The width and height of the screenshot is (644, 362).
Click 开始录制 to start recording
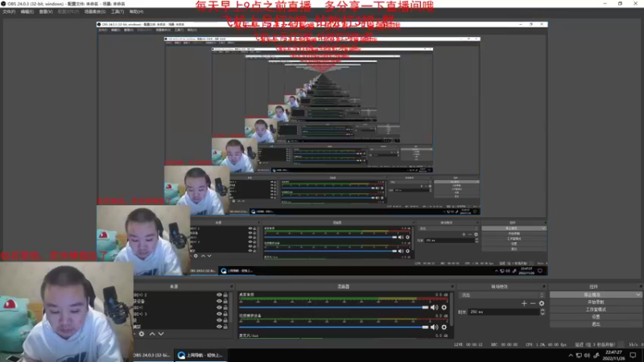(596, 302)
